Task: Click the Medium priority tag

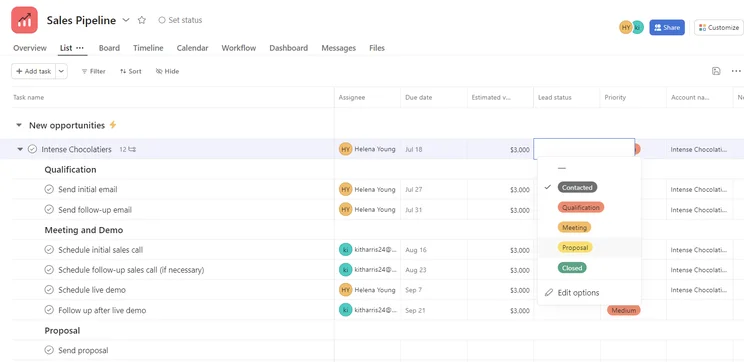Action: (x=623, y=310)
